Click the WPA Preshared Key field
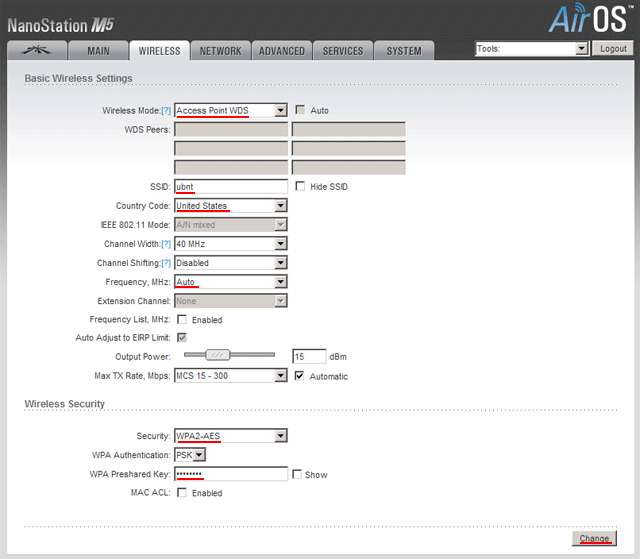Image resolution: width=640 pixels, height=559 pixels. pyautogui.click(x=231, y=474)
